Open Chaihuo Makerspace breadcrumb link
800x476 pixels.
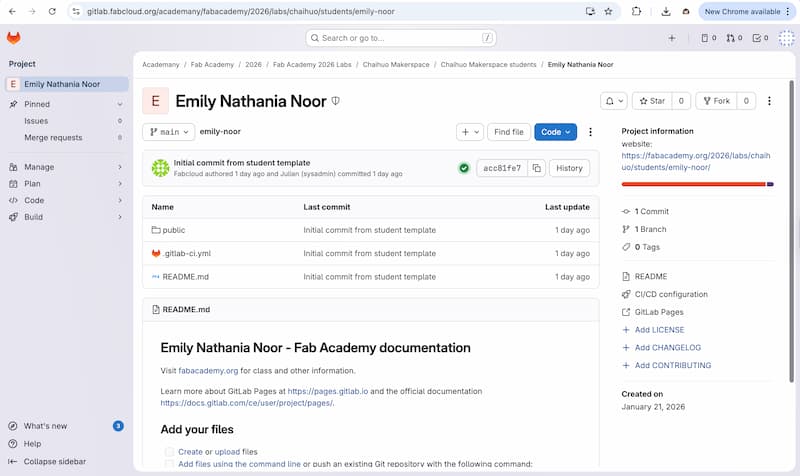click(x=396, y=64)
